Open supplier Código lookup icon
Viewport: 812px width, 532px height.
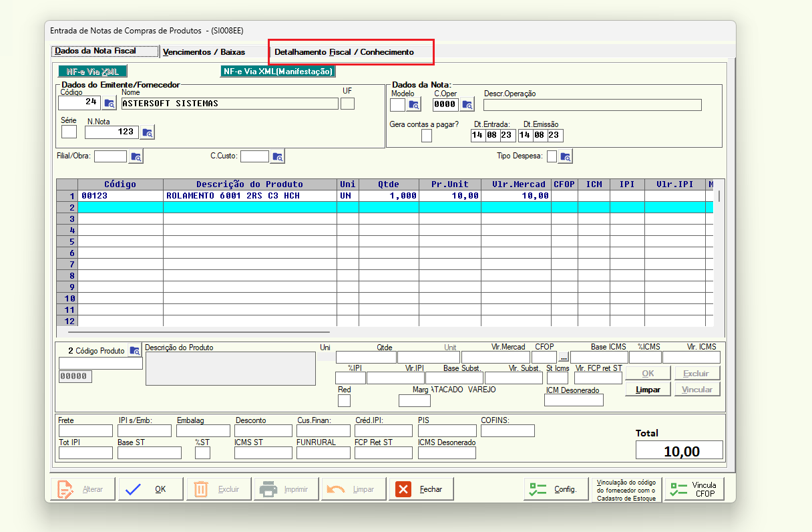point(110,104)
